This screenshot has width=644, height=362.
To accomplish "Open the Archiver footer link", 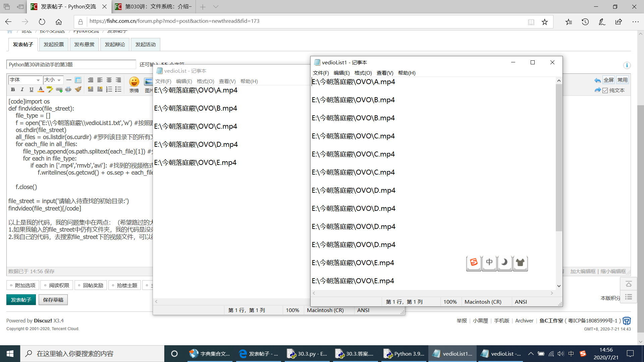I will point(524,320).
